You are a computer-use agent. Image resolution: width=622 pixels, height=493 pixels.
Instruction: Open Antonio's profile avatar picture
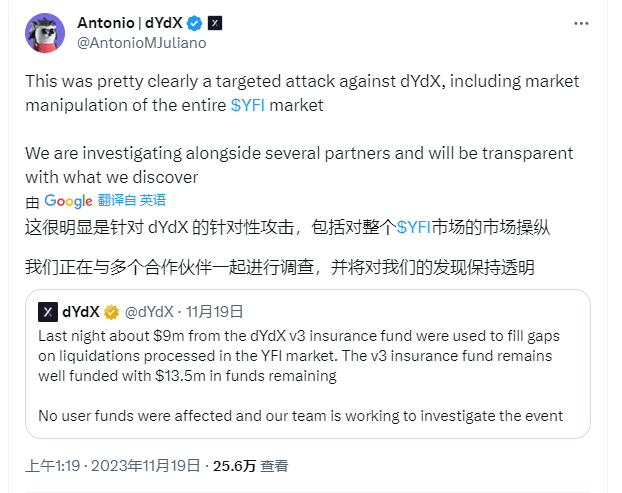[x=45, y=33]
